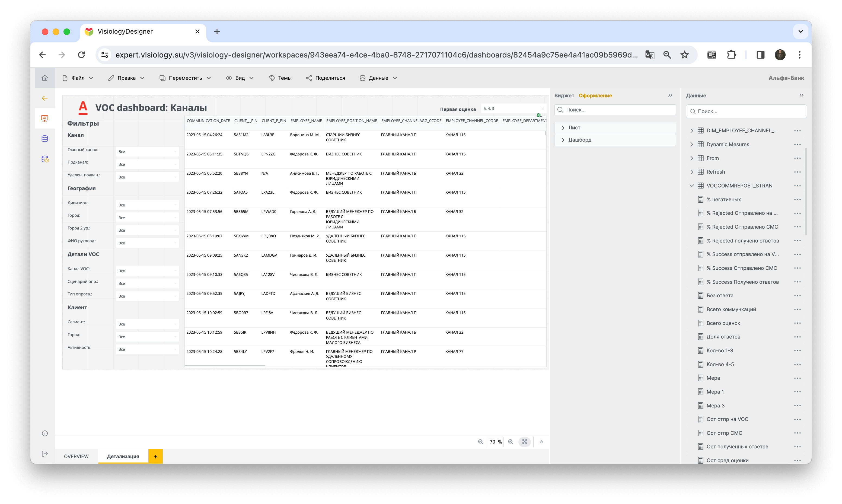Viewport: 842px width, 504px height.
Task: Open the Переместить dropdown
Action: 185,78
